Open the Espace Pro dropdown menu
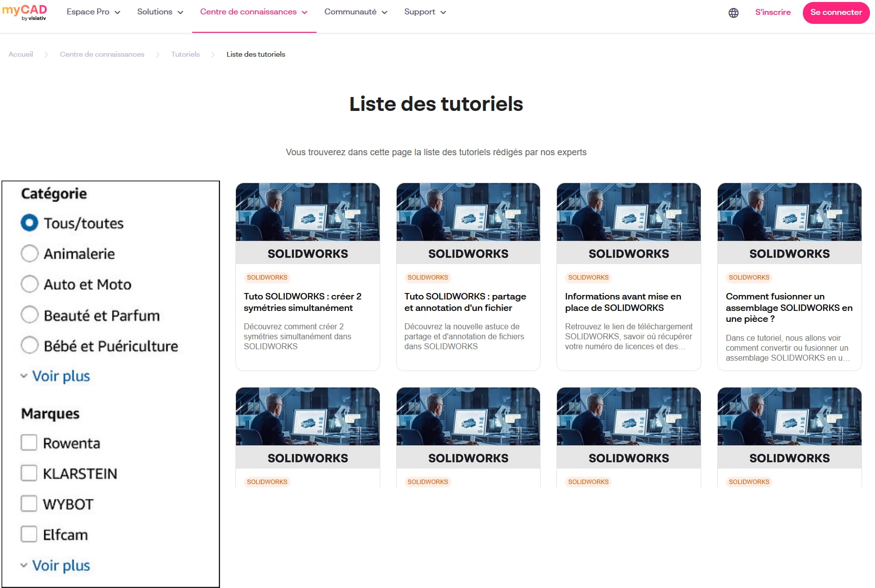This screenshot has height=588, width=875. 93,12
